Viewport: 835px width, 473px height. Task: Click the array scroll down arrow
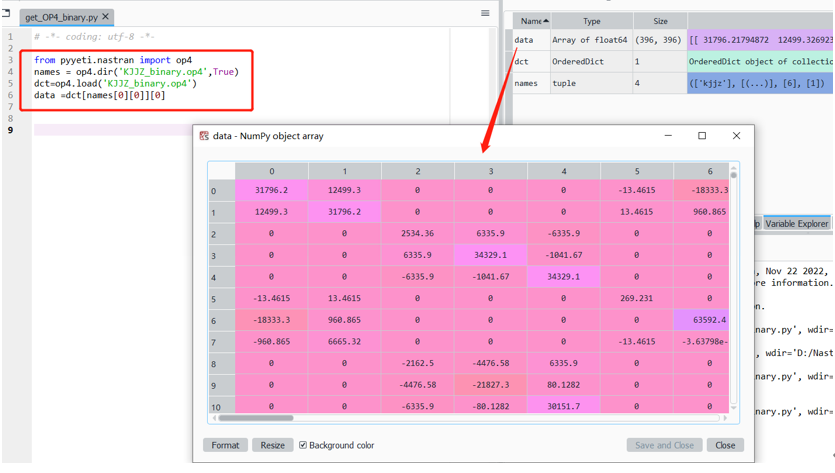[733, 408]
